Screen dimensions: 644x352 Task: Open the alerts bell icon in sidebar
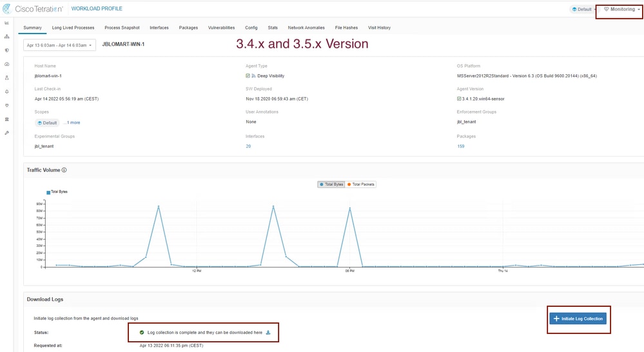[6, 92]
